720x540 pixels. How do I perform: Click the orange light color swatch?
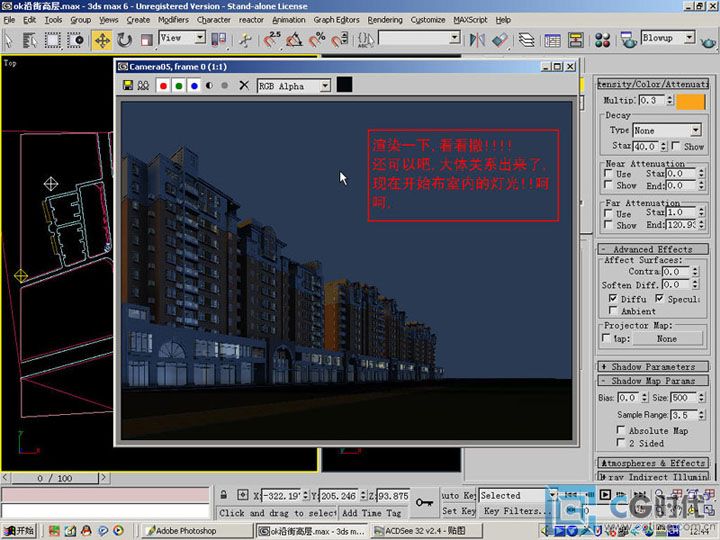tap(691, 101)
